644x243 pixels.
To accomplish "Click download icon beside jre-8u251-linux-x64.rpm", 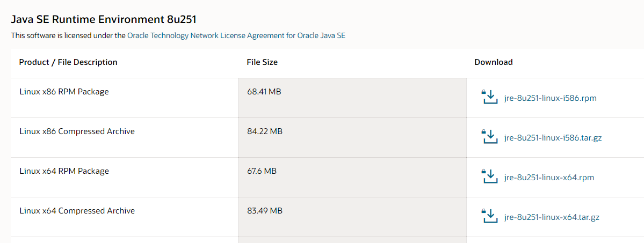I will (x=489, y=176).
